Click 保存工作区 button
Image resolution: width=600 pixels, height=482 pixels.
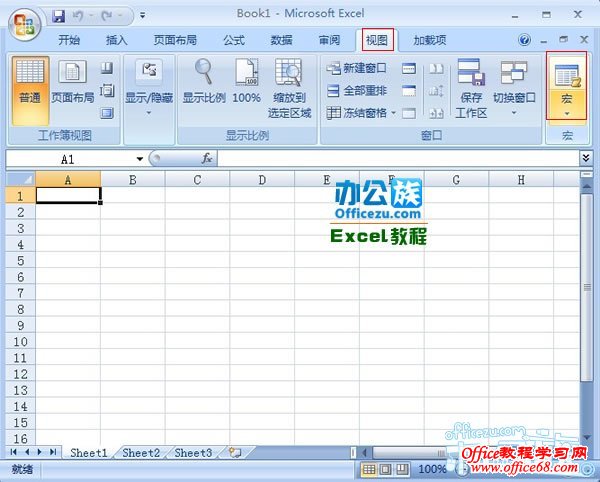(471, 88)
